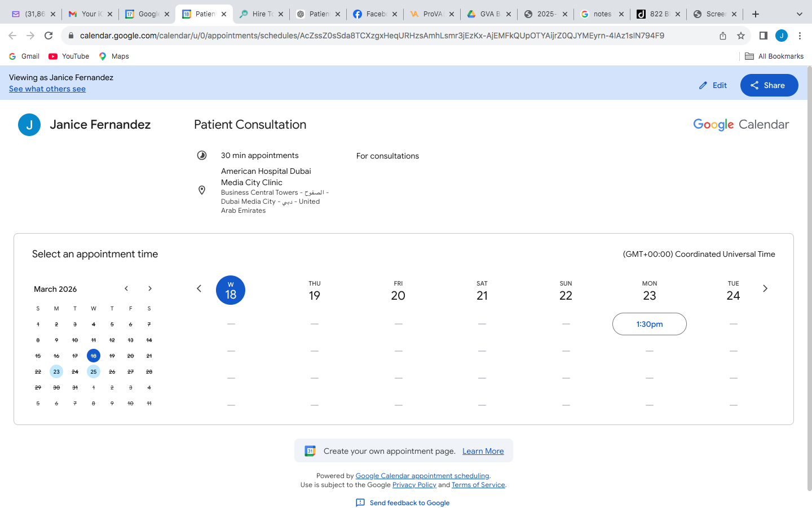Close the ProVA tab
This screenshot has width=812, height=508.
tap(452, 14)
